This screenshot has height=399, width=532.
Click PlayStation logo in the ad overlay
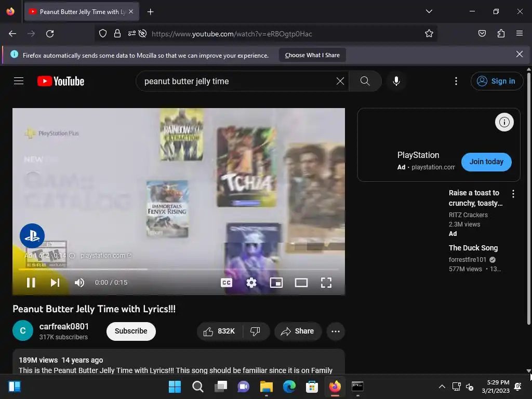pos(32,236)
